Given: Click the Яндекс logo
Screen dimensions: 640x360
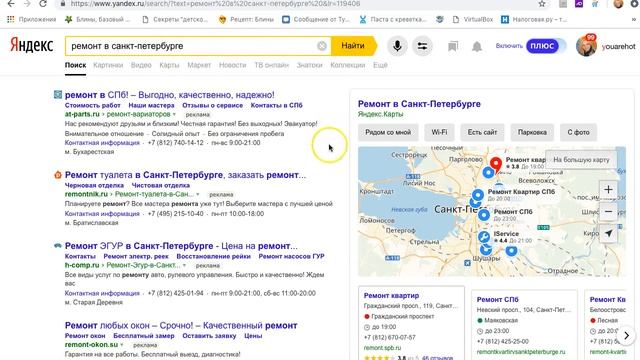Looking at the screenshot, I should [x=32, y=46].
